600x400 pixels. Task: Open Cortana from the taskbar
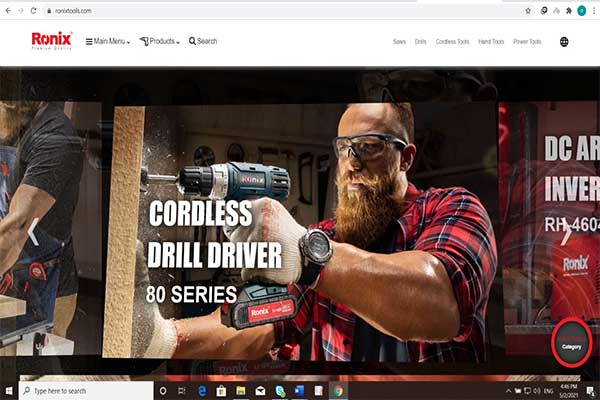coord(163,391)
